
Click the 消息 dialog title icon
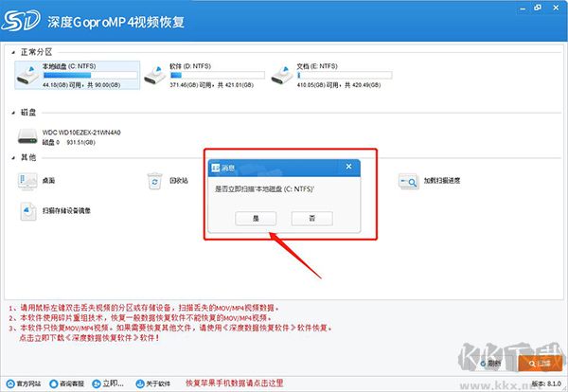[216, 168]
